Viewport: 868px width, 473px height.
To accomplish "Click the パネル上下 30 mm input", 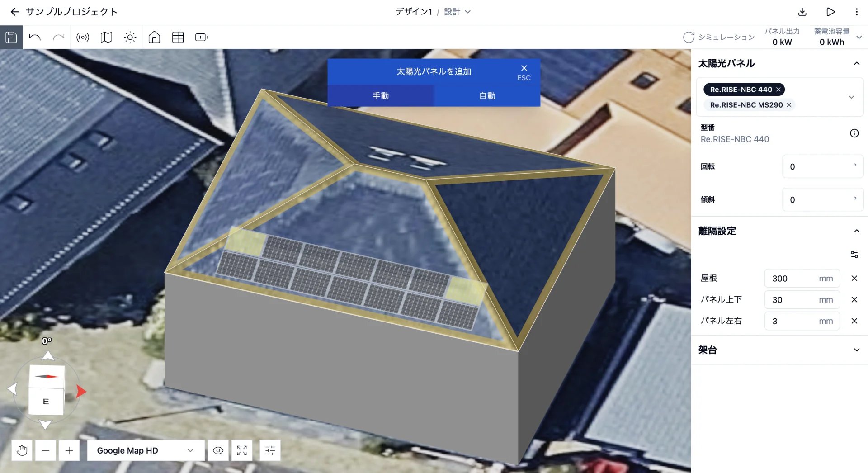I will pos(802,299).
